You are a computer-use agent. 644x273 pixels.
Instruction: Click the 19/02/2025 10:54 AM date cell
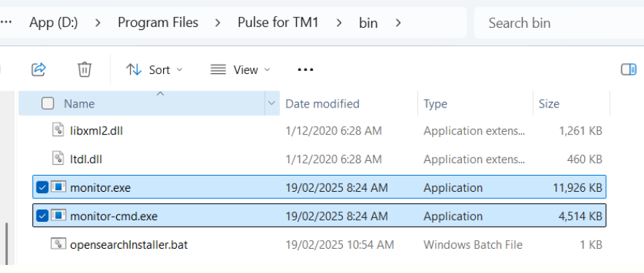coord(340,244)
